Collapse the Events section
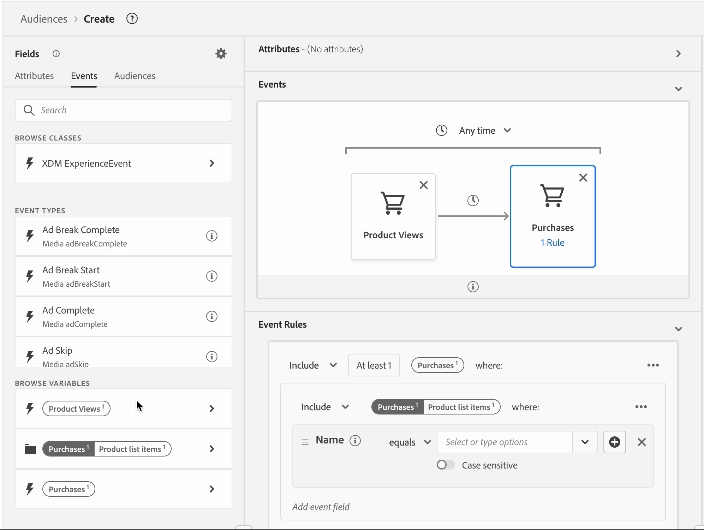This screenshot has width=704, height=530. point(678,89)
